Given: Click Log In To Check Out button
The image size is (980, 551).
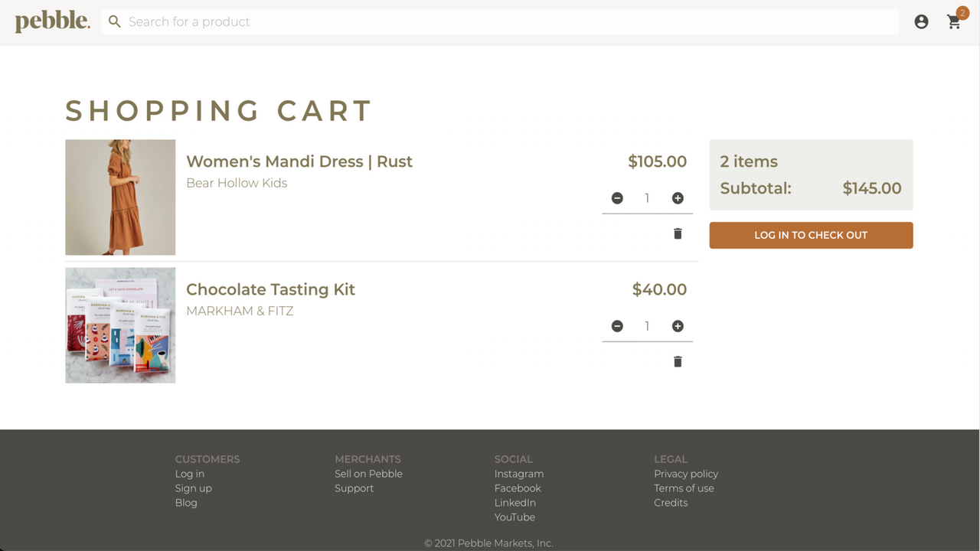Looking at the screenshot, I should (811, 235).
